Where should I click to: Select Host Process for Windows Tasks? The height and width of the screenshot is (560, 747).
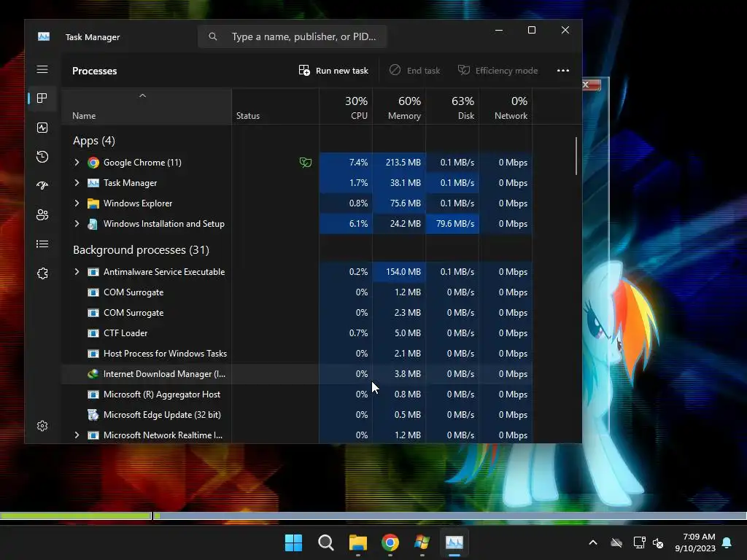point(297,354)
